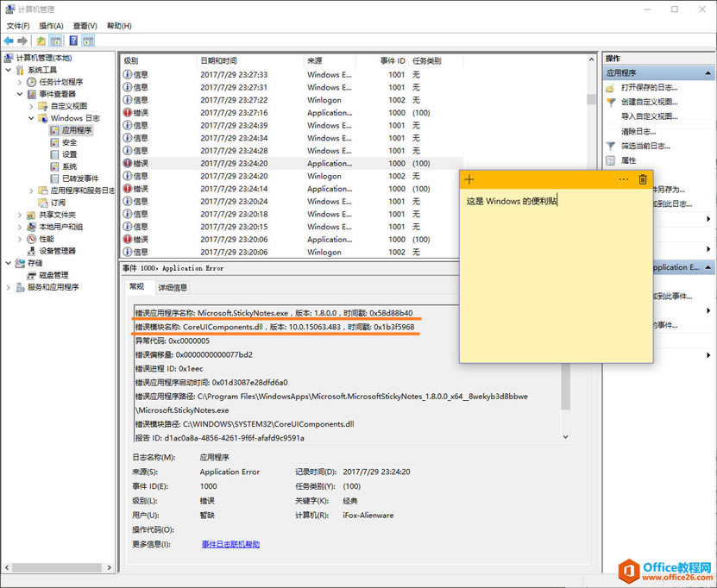This screenshot has height=588, width=717.
Task: Click 清除日志 in the actions pane
Action: 638,131
